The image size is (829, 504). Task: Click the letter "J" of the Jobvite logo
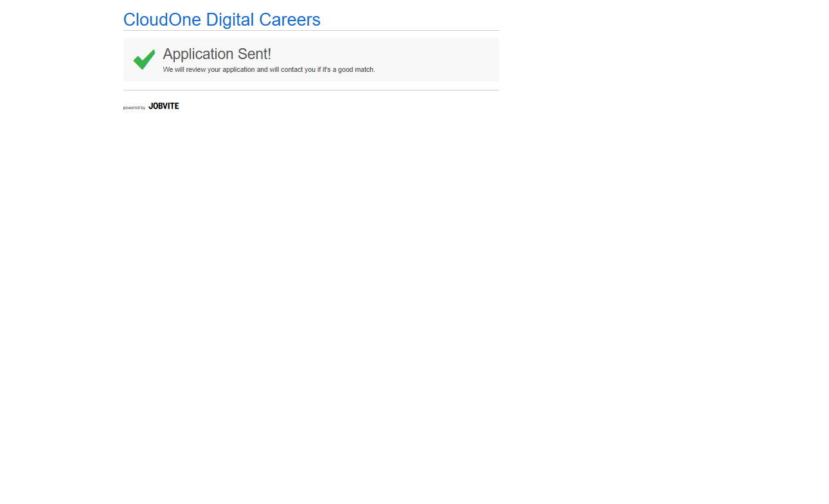150,106
